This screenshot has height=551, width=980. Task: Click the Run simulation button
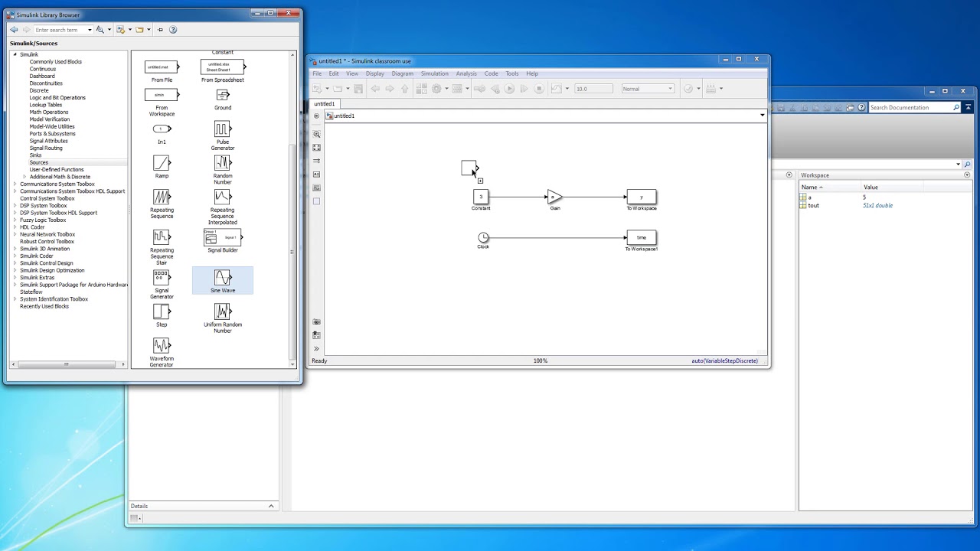click(x=509, y=89)
